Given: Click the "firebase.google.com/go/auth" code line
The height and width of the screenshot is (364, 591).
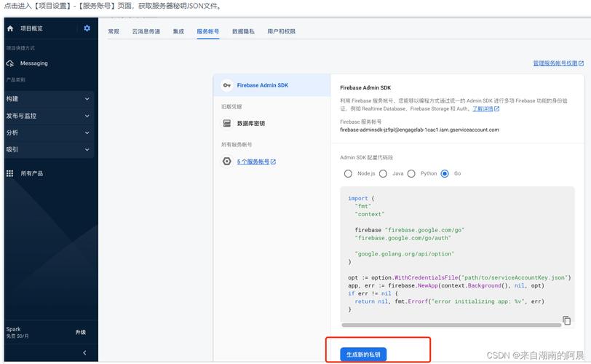Looking at the screenshot, I should click(402, 238).
